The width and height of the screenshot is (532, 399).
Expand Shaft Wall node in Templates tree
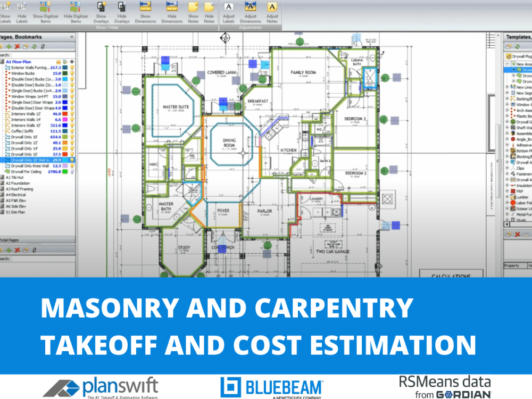coord(508,127)
